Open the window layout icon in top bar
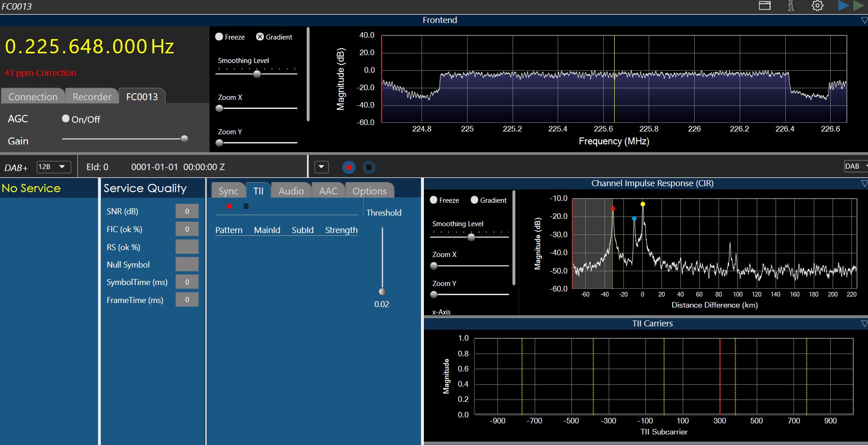Screen dimensions: 868x445 click(x=765, y=6)
